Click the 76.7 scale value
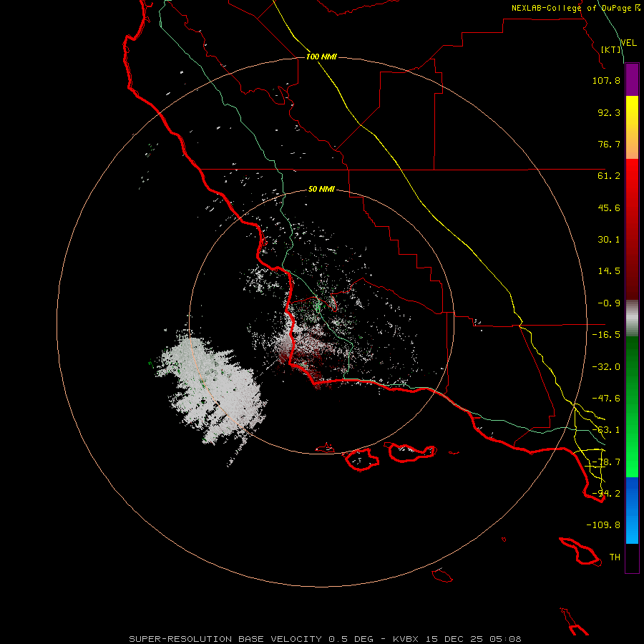The width and height of the screenshot is (644, 644). 609,144
